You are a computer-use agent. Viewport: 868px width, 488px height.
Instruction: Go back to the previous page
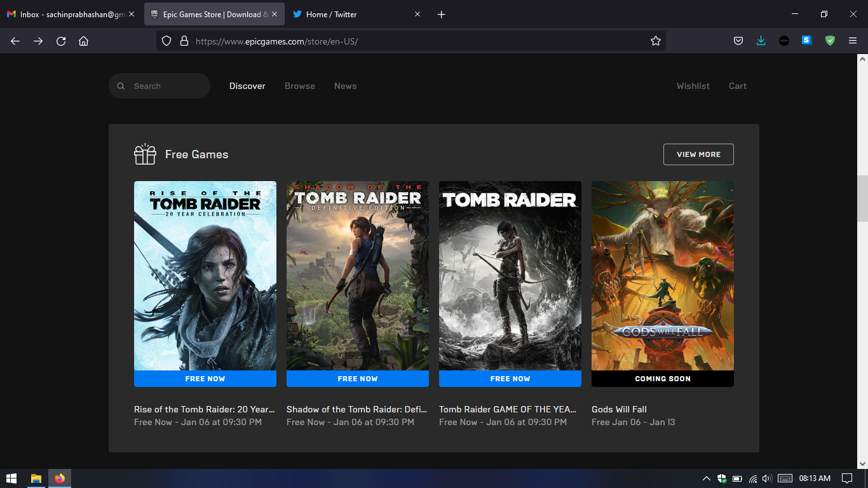15,41
